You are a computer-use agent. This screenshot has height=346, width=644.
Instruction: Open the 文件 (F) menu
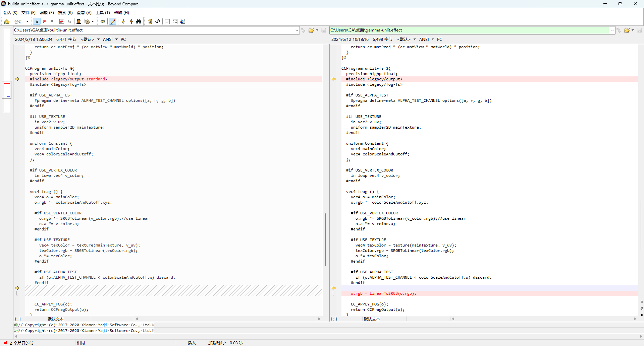[28, 13]
